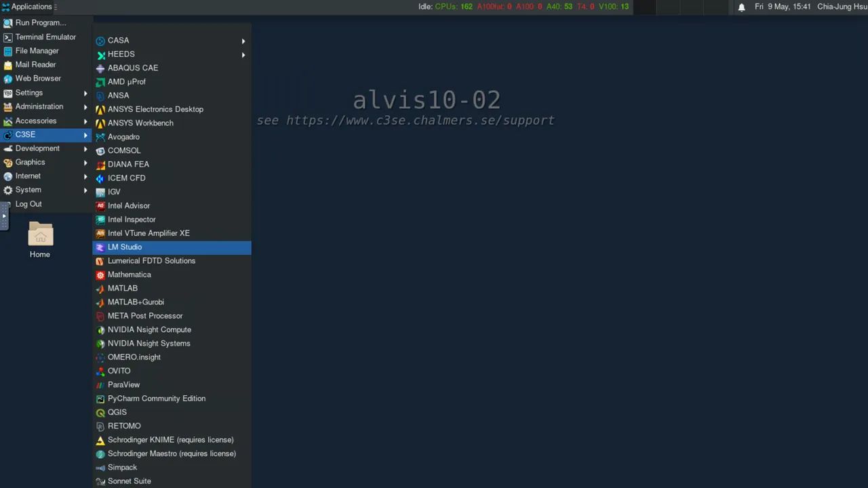Launch Schrodinger KNIME (requires license)
The width and height of the screenshot is (868, 488).
[x=172, y=440]
